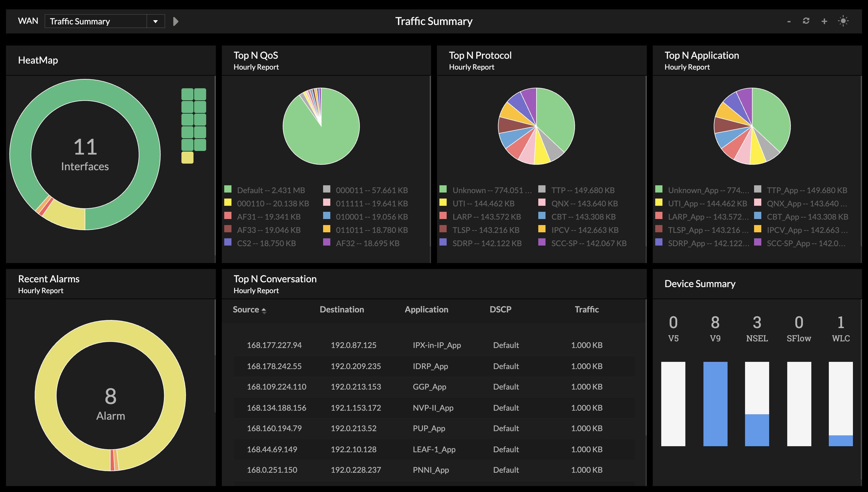Click the plus icon in header
868x492 pixels.
point(824,21)
